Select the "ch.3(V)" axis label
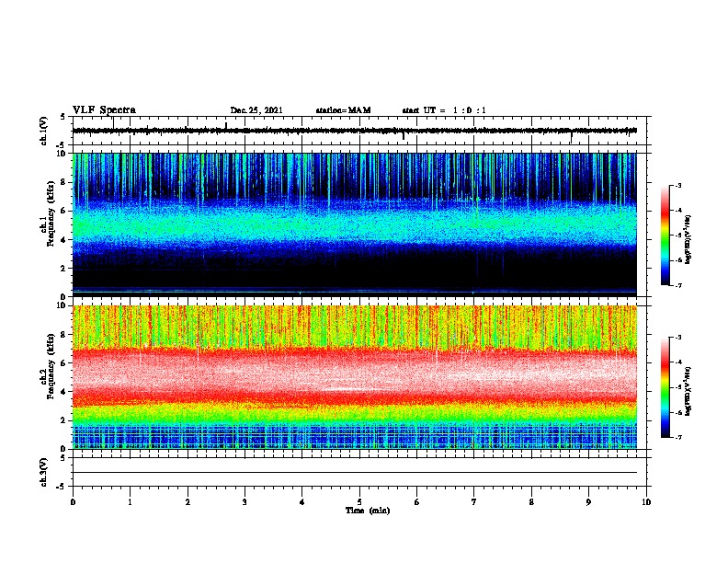Screen dimensions: 728x563 coord(44,472)
